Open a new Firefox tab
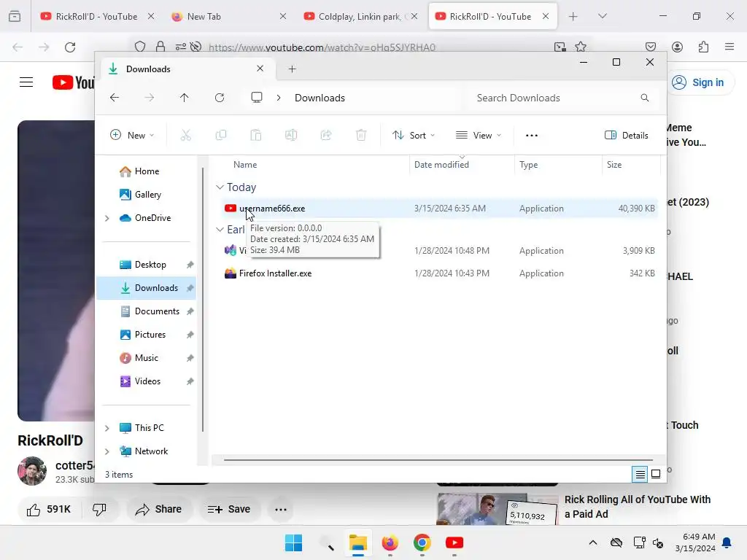Screen dimensions: 747x560 coord(573,16)
